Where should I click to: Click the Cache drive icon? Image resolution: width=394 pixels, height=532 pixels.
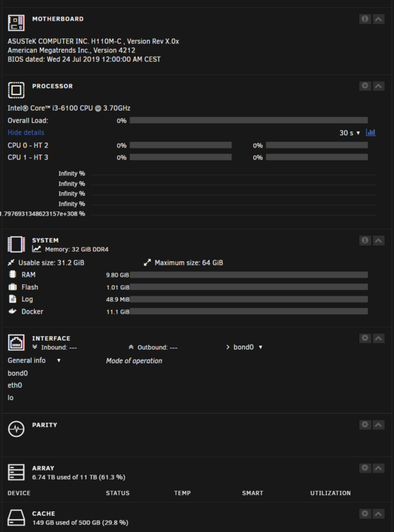point(16,518)
